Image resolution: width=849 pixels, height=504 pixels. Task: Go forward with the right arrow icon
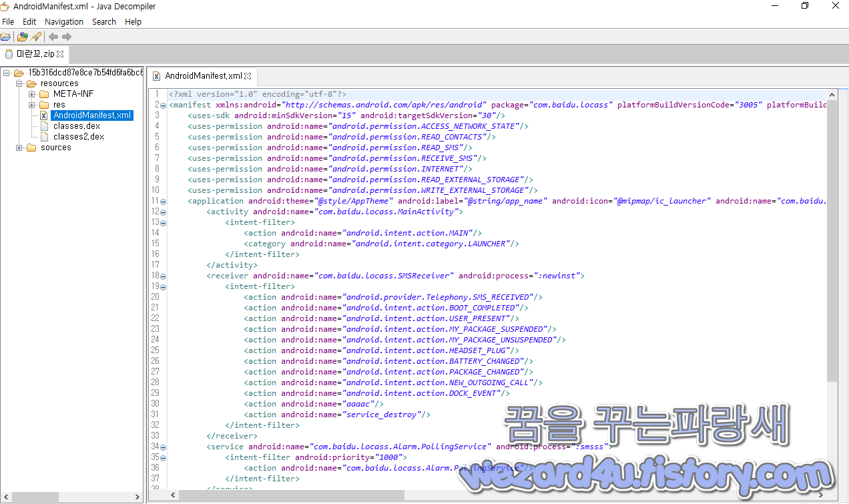coord(67,37)
